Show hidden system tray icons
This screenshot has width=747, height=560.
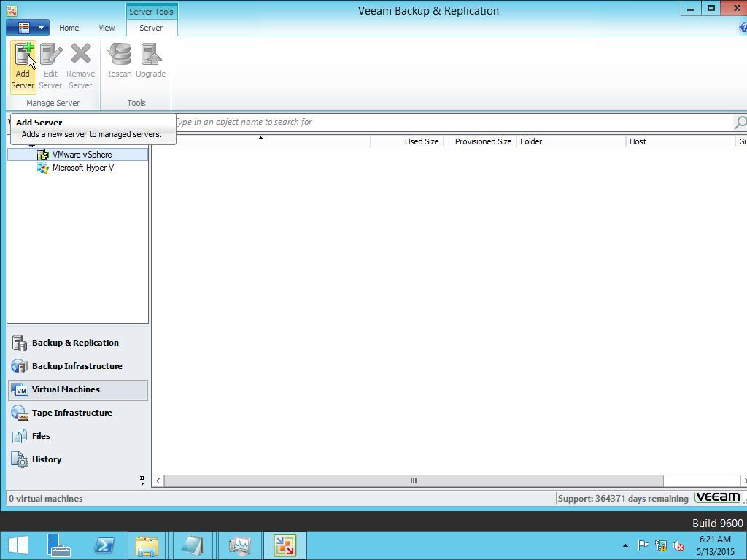click(625, 545)
